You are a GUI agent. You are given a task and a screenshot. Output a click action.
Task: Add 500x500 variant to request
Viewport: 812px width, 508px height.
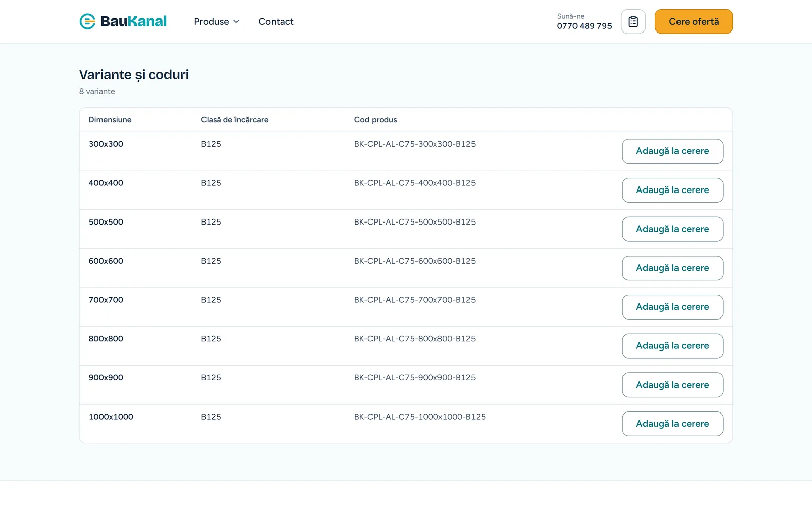tap(672, 229)
